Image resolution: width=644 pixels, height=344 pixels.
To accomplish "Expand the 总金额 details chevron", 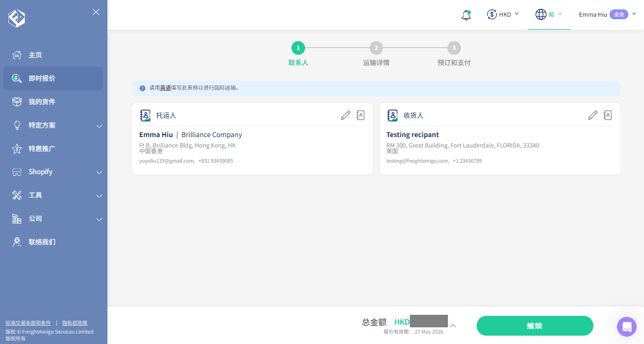I will point(453,326).
